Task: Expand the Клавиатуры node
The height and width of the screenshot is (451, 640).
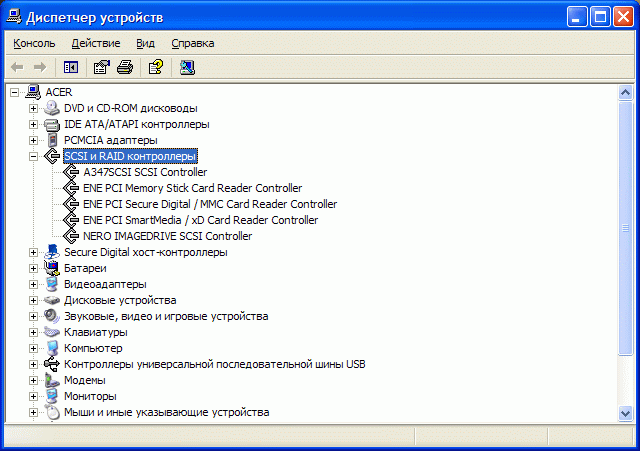Action: [x=33, y=332]
